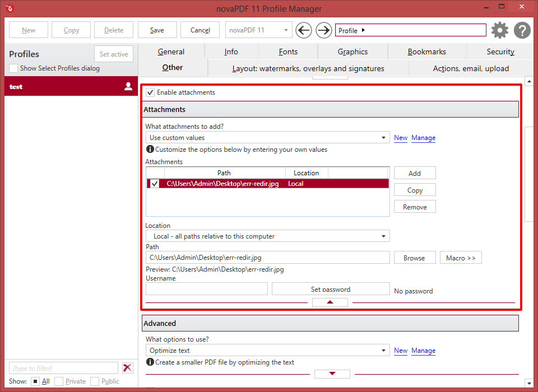Open the Macro >> menu button
Image resolution: width=538 pixels, height=392 pixels.
[x=461, y=258]
